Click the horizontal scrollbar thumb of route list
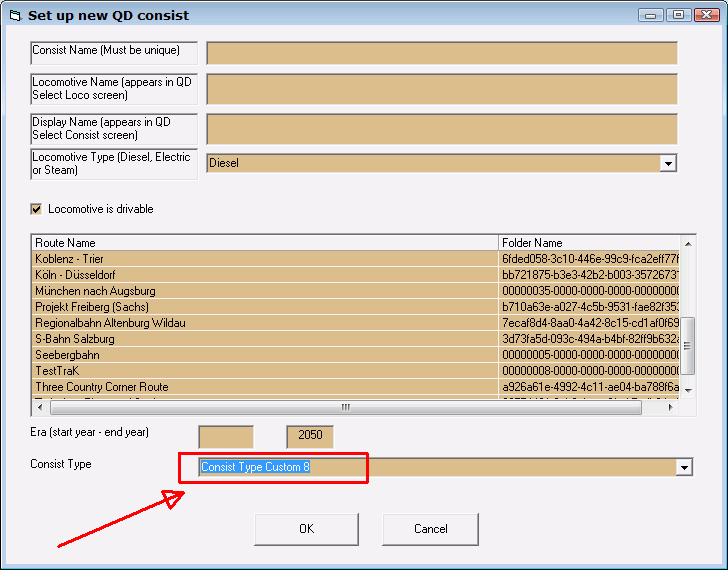The height and width of the screenshot is (570, 728). tap(346, 408)
